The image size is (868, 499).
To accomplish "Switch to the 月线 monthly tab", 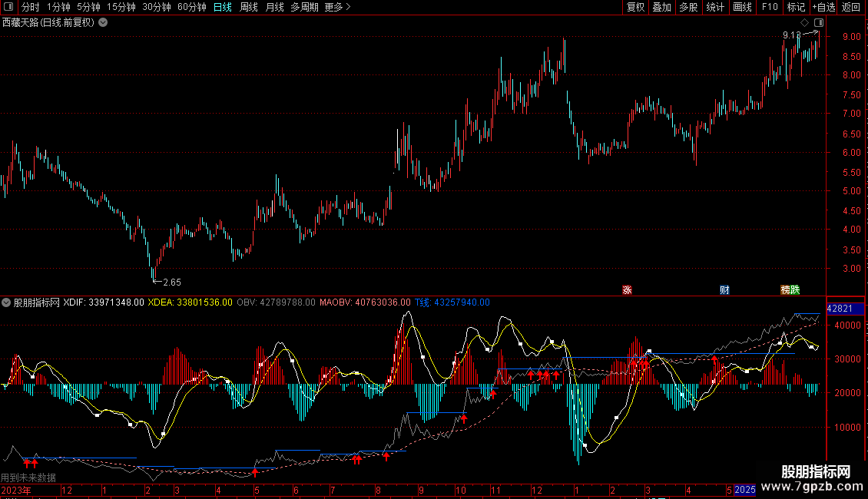I will point(274,7).
